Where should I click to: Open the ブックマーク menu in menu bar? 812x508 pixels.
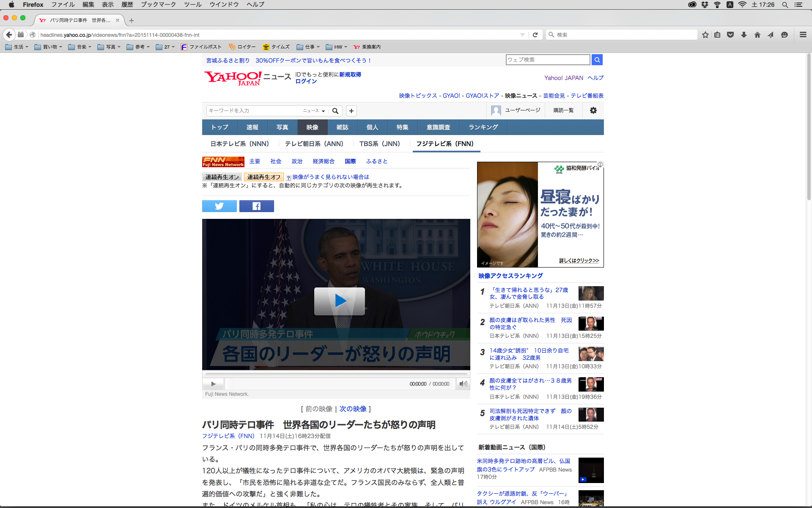[158, 4]
